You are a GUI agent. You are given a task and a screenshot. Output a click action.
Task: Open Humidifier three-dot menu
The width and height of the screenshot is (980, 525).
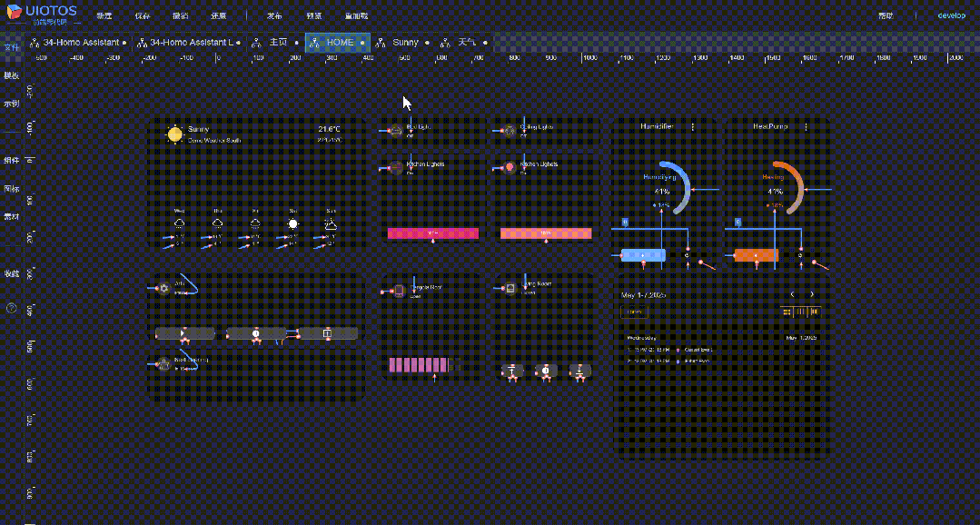[x=692, y=127]
